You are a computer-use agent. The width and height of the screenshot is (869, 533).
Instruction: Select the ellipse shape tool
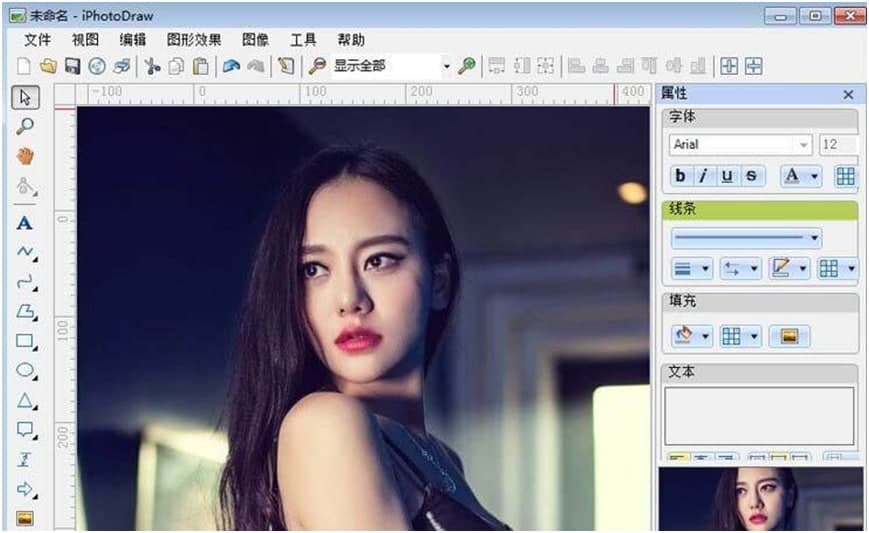[26, 371]
